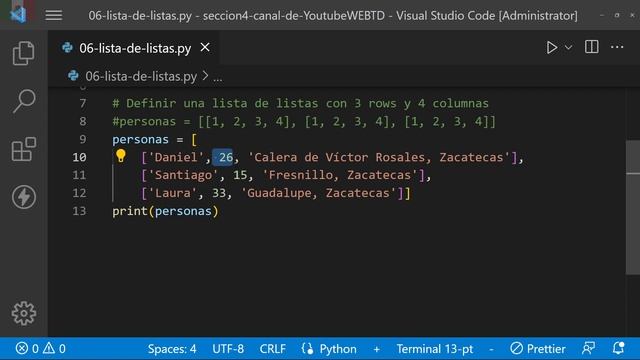
Task: Select the 06-lista-de-listas.py editor tab
Action: click(133, 48)
